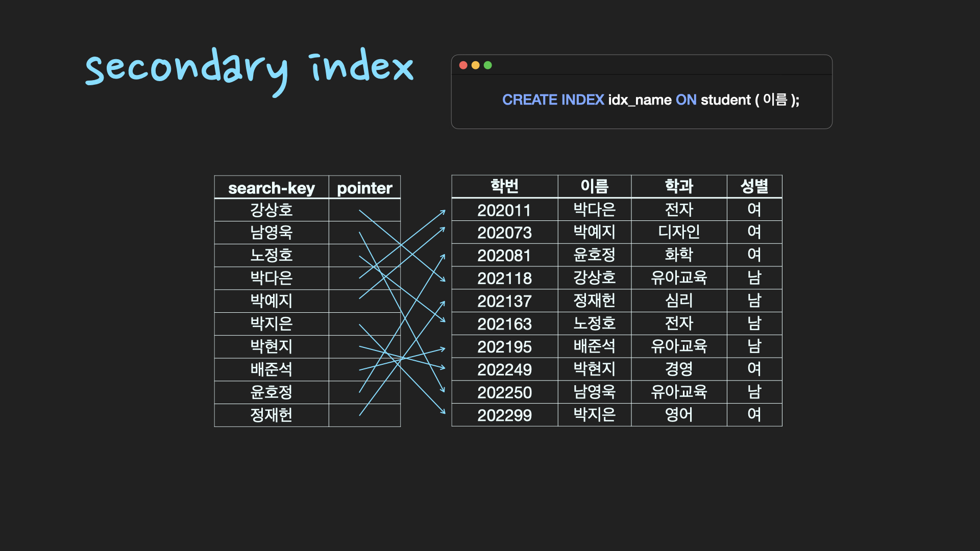
Task: Select the search-key column header
Action: coord(271,188)
